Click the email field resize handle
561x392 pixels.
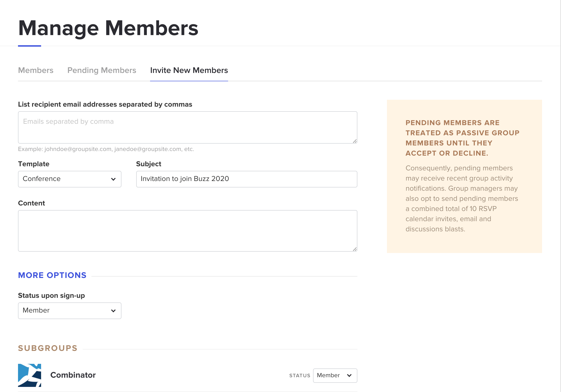pos(355,141)
